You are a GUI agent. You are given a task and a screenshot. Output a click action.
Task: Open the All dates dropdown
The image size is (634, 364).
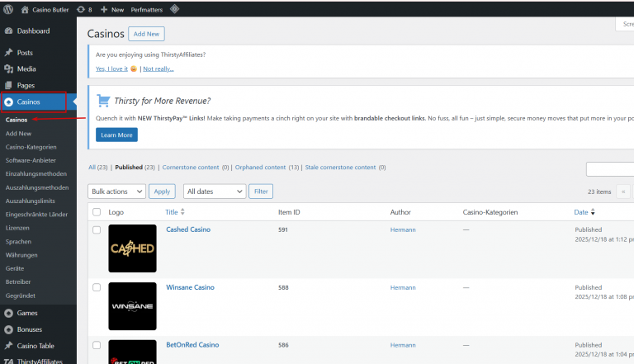(215, 191)
